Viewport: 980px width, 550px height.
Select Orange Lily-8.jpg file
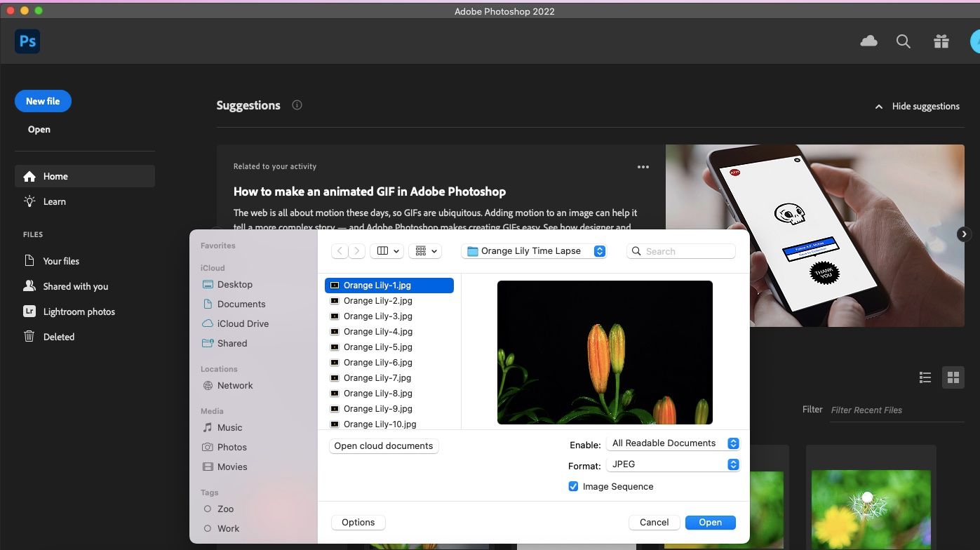[389, 394]
